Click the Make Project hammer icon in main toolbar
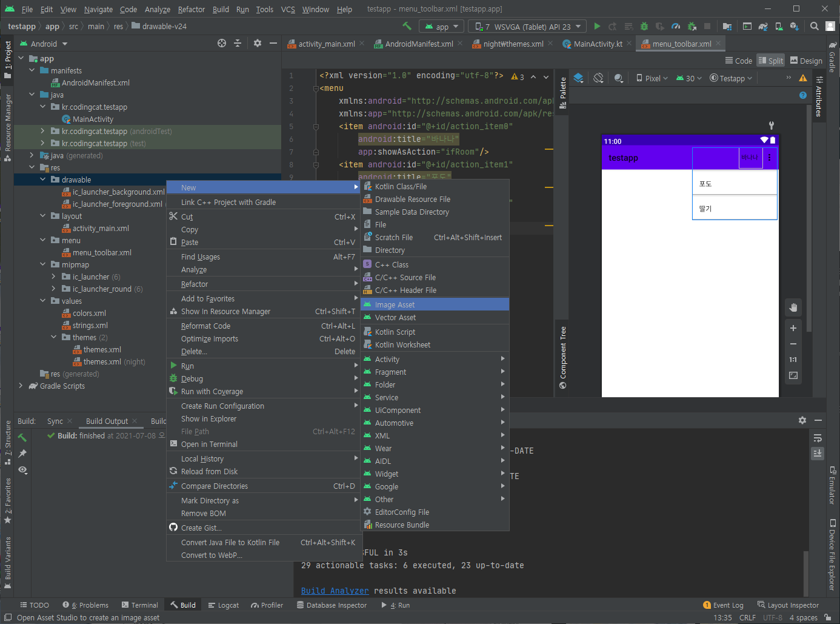The image size is (840, 624). tap(407, 26)
